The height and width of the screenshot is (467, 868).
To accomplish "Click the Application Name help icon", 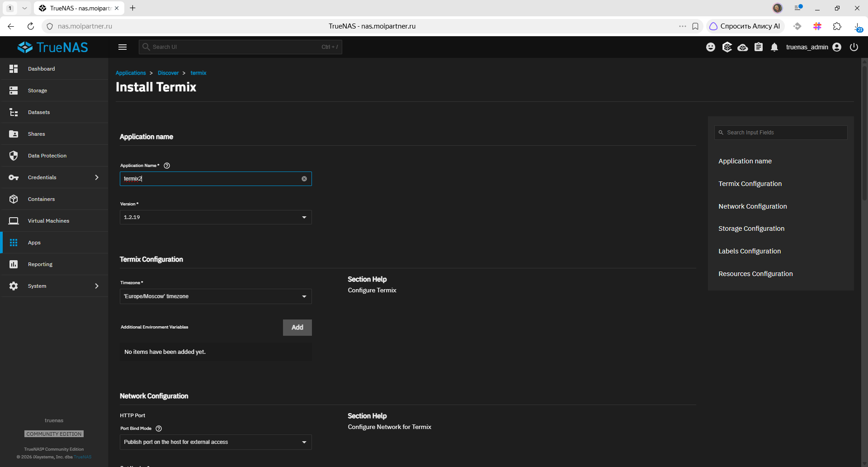I will [x=167, y=166].
